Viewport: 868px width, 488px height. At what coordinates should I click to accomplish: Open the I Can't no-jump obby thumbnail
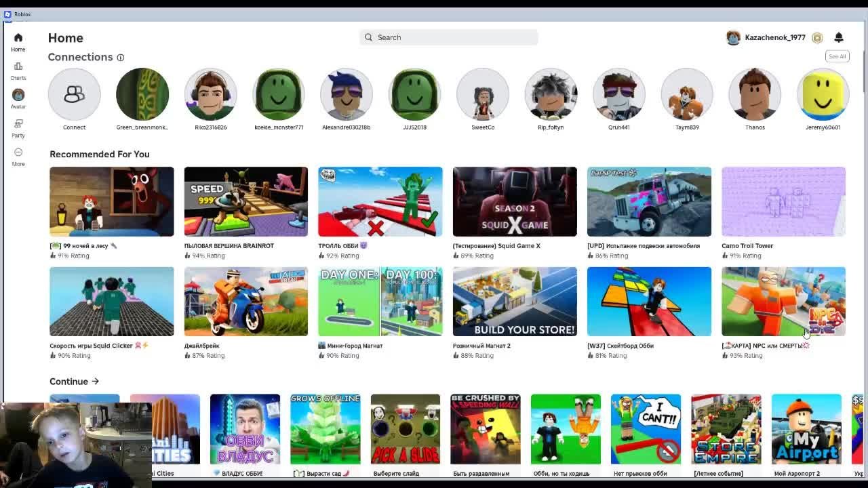point(646,429)
